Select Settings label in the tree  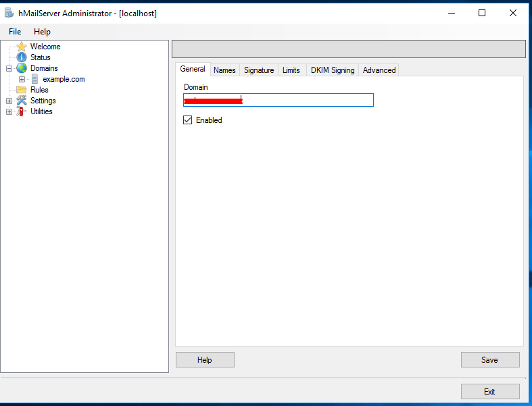coord(43,101)
